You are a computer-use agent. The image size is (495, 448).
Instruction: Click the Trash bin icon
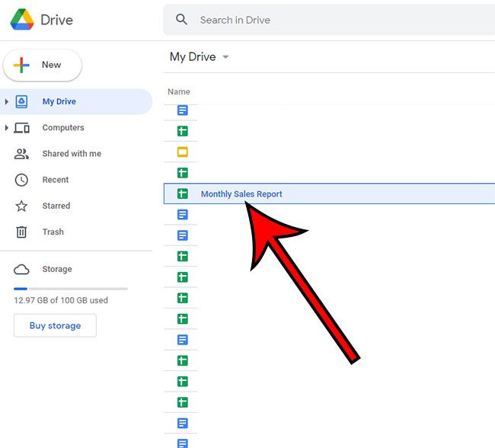(22, 232)
